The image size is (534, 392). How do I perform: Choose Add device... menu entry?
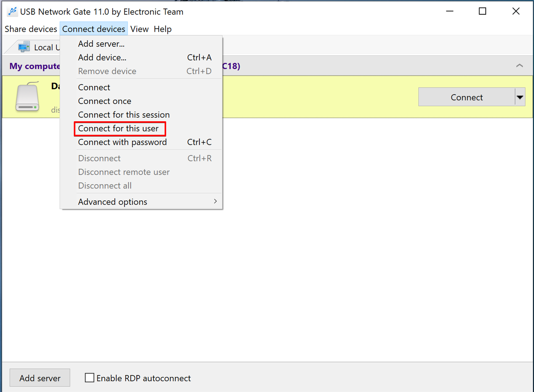coord(102,58)
